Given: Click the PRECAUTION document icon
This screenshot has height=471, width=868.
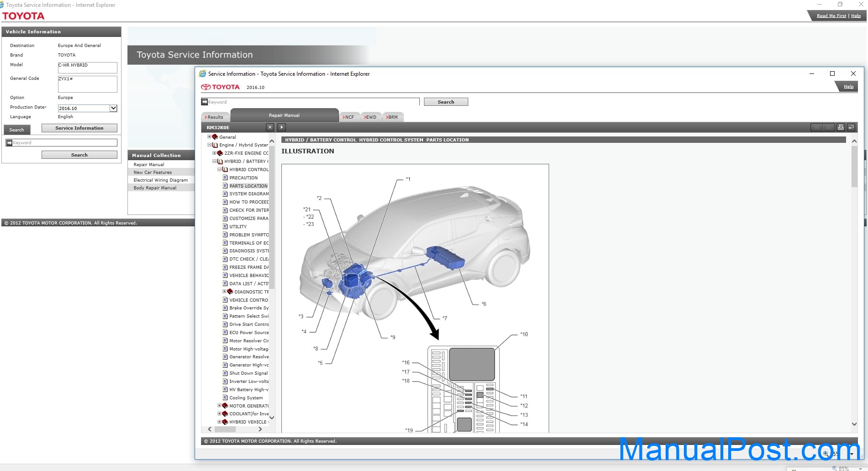Looking at the screenshot, I should point(225,178).
